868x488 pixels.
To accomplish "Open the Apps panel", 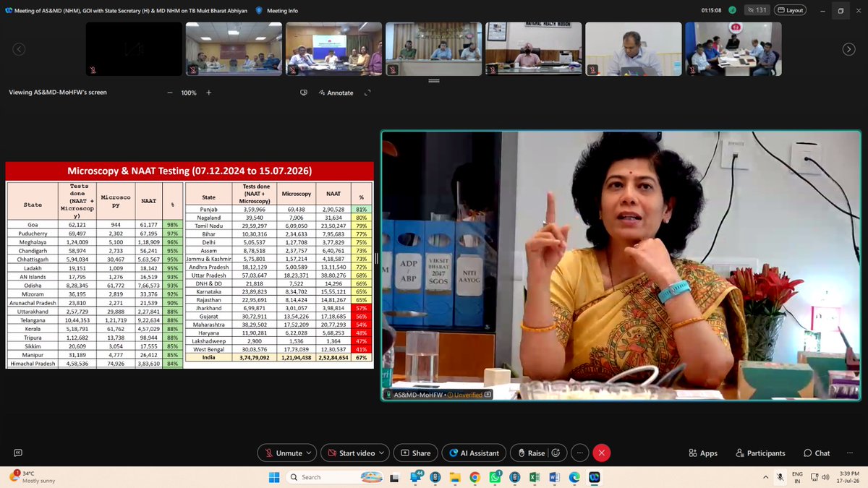I will click(703, 453).
